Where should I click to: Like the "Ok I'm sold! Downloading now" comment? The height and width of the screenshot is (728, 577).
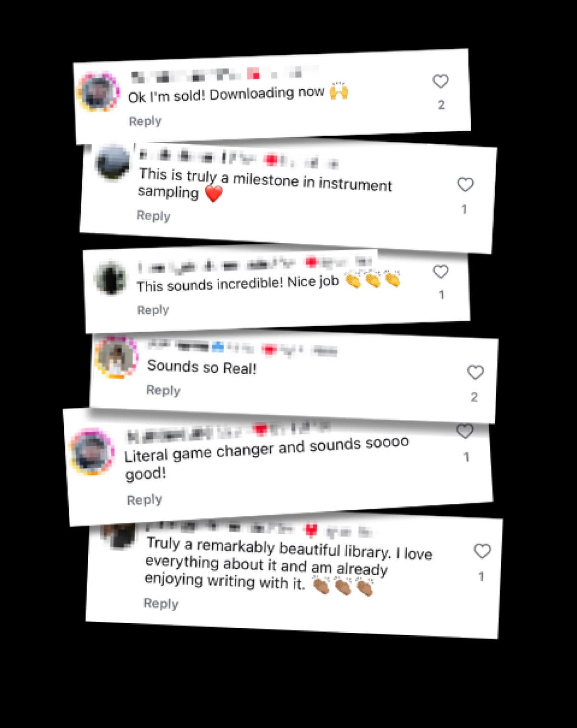pos(440,81)
